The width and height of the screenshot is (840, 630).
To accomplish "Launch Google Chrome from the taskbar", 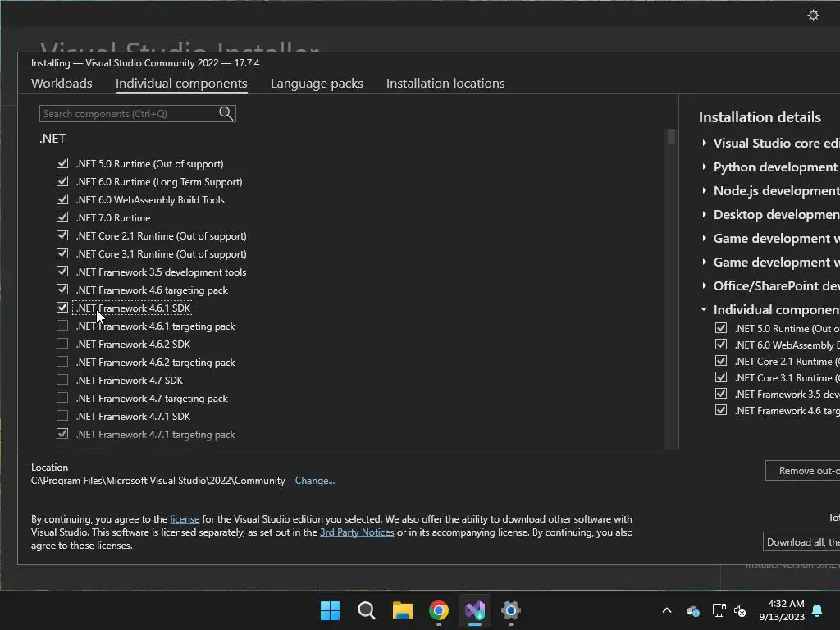I will pos(439,610).
